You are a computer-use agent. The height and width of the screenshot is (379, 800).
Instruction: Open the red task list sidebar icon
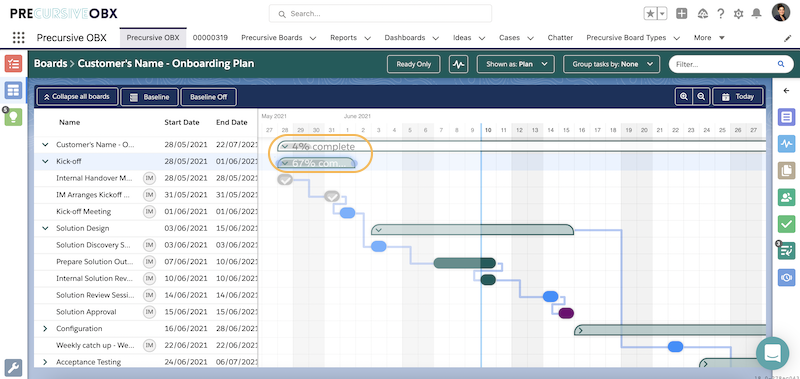(x=13, y=64)
